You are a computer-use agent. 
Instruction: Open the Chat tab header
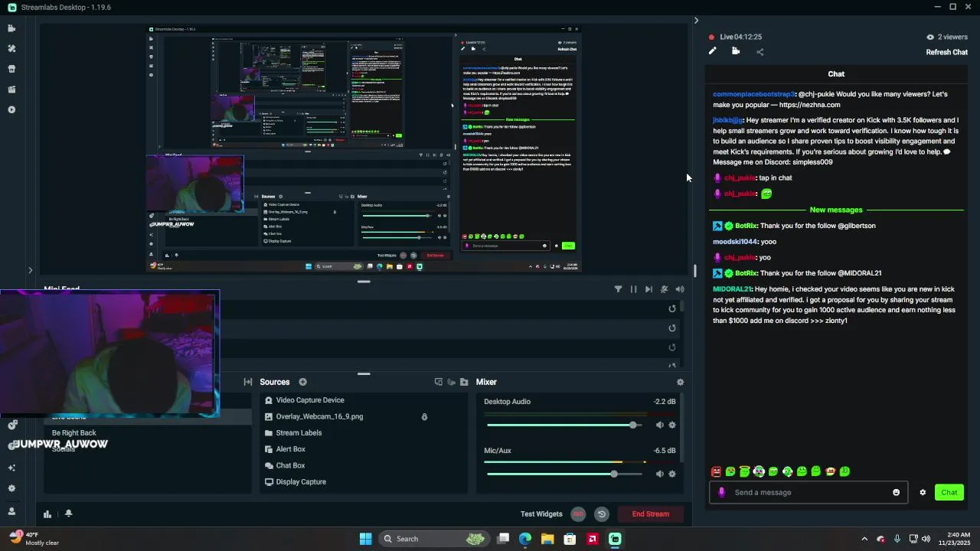click(836, 74)
